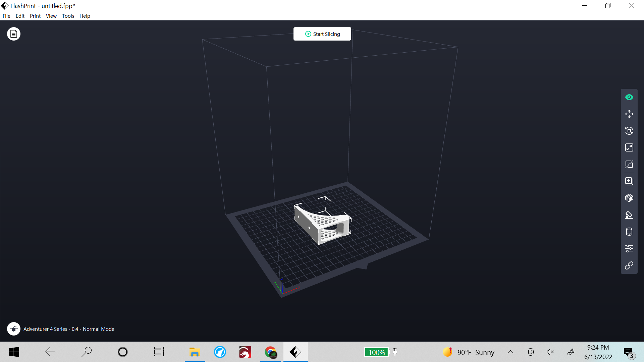Viewport: 644px width, 362px height.
Task: Open the Tools menu
Action: coord(68,16)
